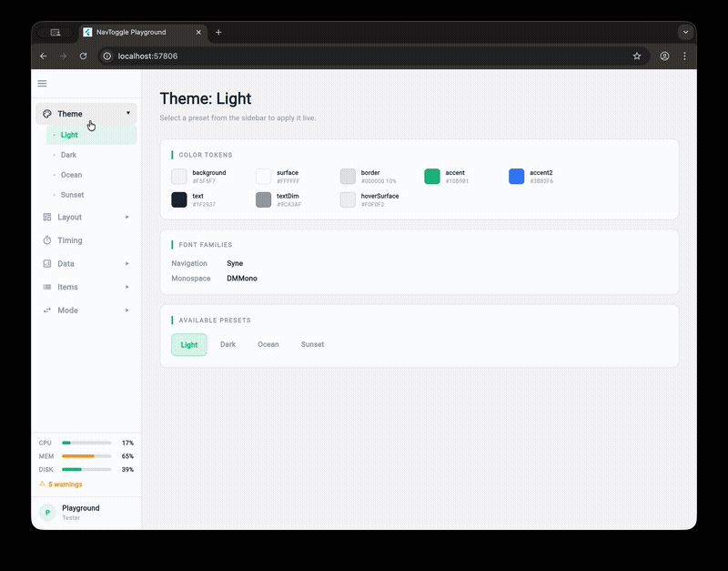
Task: Click the Theme: Light heading
Action: [206, 98]
